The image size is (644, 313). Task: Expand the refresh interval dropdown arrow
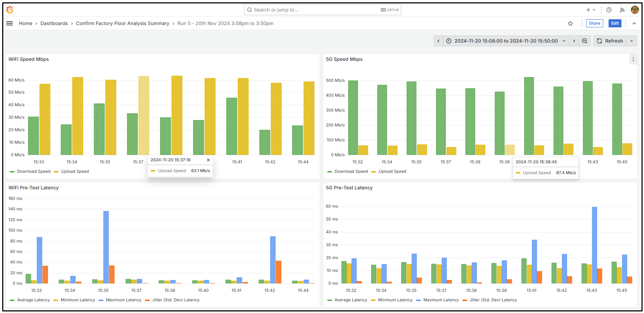[x=632, y=41]
